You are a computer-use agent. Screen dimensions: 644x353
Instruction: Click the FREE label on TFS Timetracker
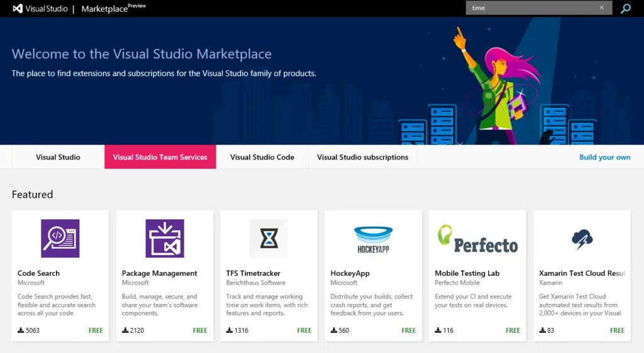coord(304,330)
